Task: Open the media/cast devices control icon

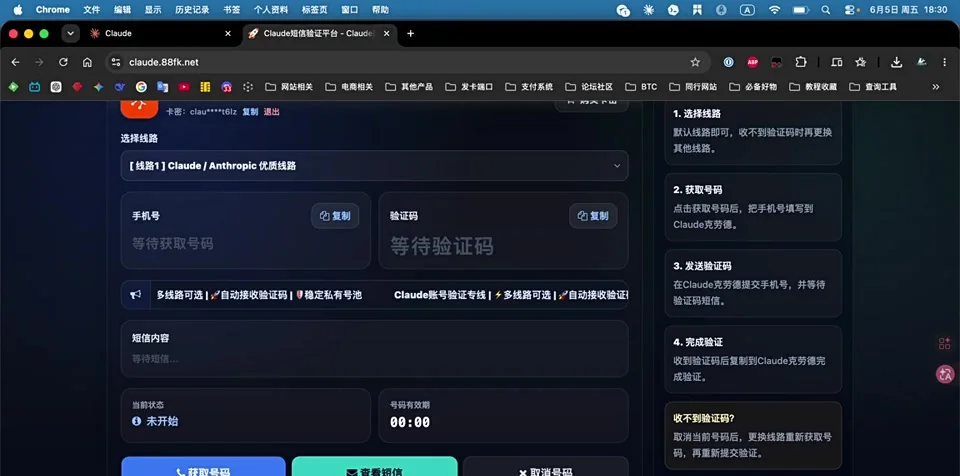Action: click(836, 62)
